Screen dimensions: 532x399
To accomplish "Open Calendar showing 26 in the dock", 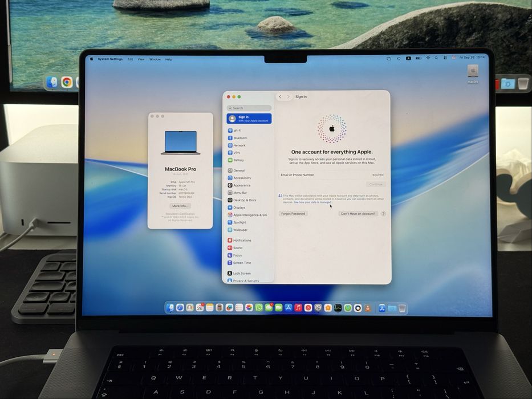I will point(200,308).
